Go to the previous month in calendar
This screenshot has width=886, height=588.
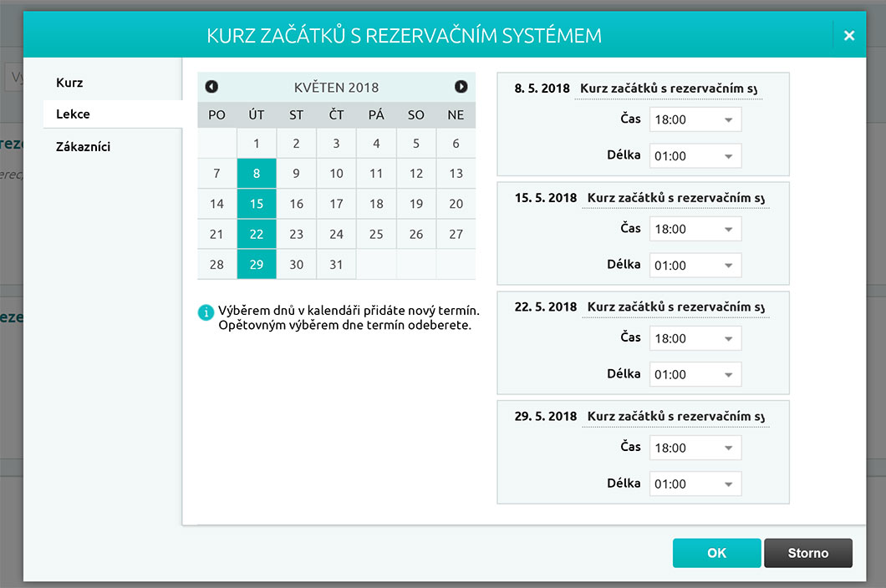click(211, 86)
